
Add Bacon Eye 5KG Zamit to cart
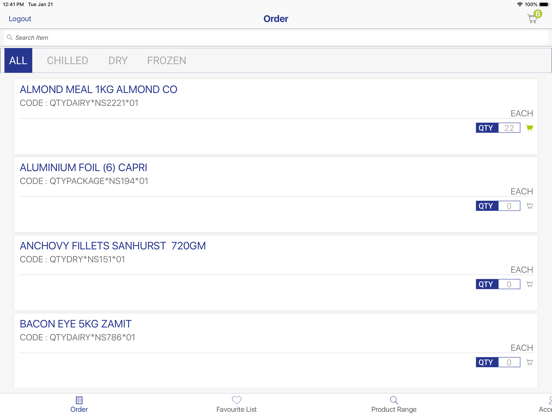(x=529, y=362)
